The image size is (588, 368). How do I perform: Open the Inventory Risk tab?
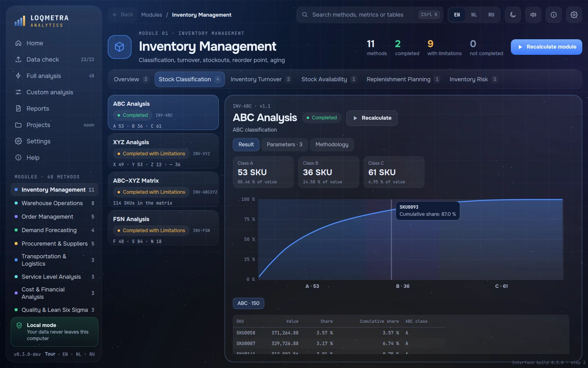click(x=473, y=79)
